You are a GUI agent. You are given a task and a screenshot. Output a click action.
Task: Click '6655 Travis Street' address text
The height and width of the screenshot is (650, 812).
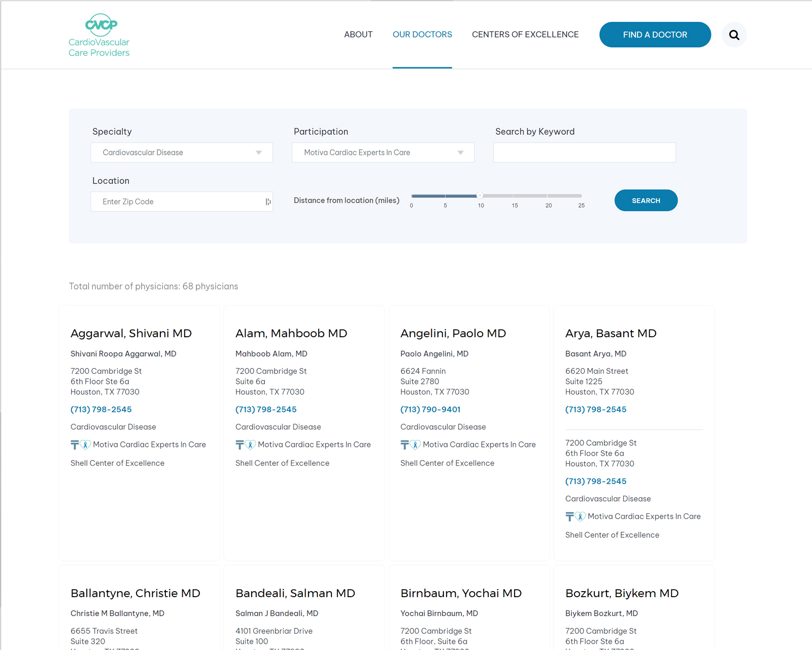104,631
